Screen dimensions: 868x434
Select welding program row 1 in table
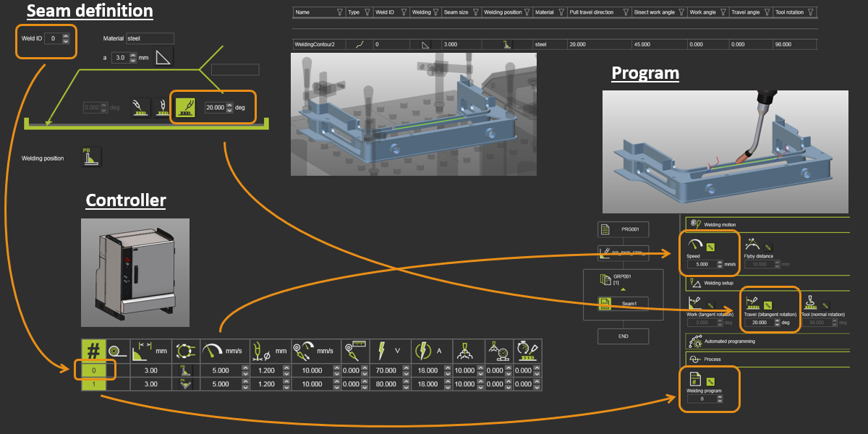[93, 384]
